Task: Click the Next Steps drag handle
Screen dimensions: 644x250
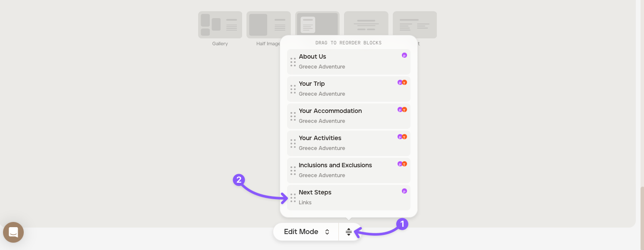Action: (x=293, y=198)
